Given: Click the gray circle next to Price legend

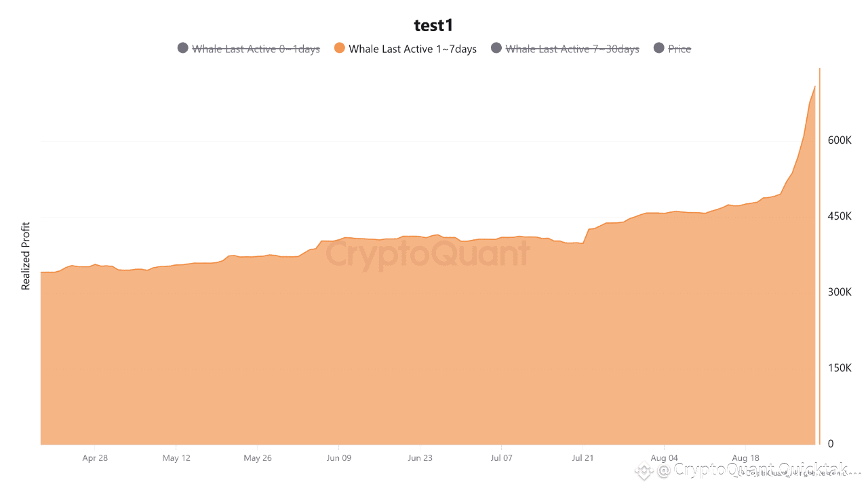Looking at the screenshot, I should click(658, 48).
